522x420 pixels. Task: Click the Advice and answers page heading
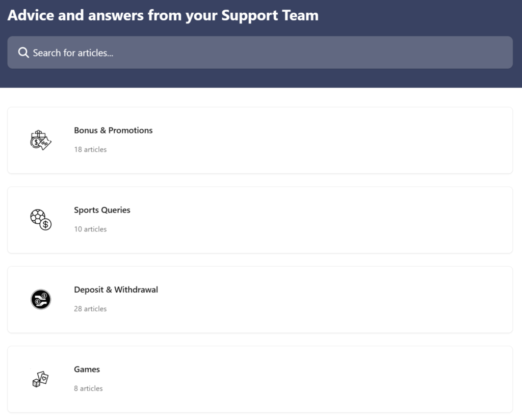[163, 16]
